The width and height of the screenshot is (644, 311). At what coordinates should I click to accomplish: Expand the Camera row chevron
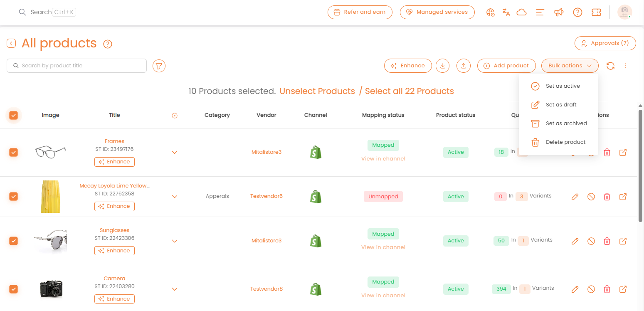(x=175, y=289)
